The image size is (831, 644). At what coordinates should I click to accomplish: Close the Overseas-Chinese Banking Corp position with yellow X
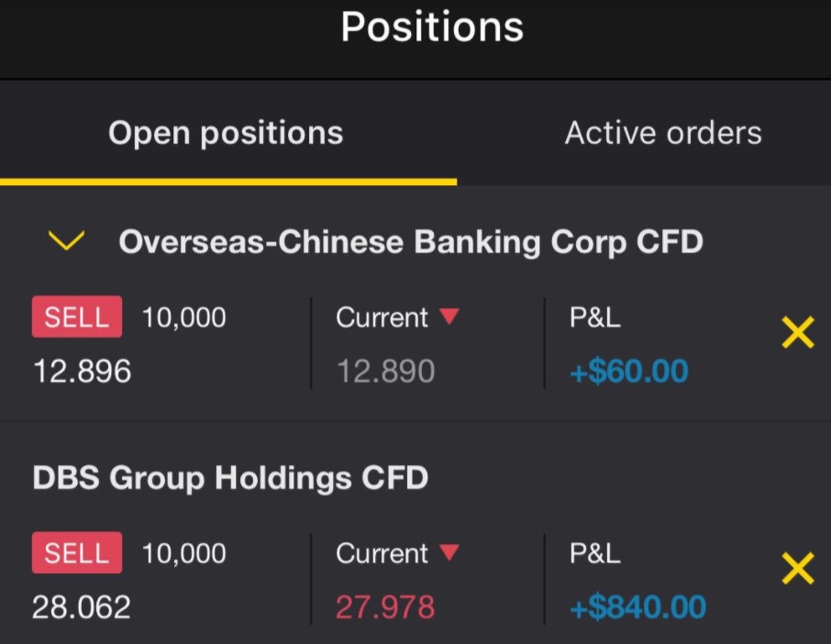(797, 333)
